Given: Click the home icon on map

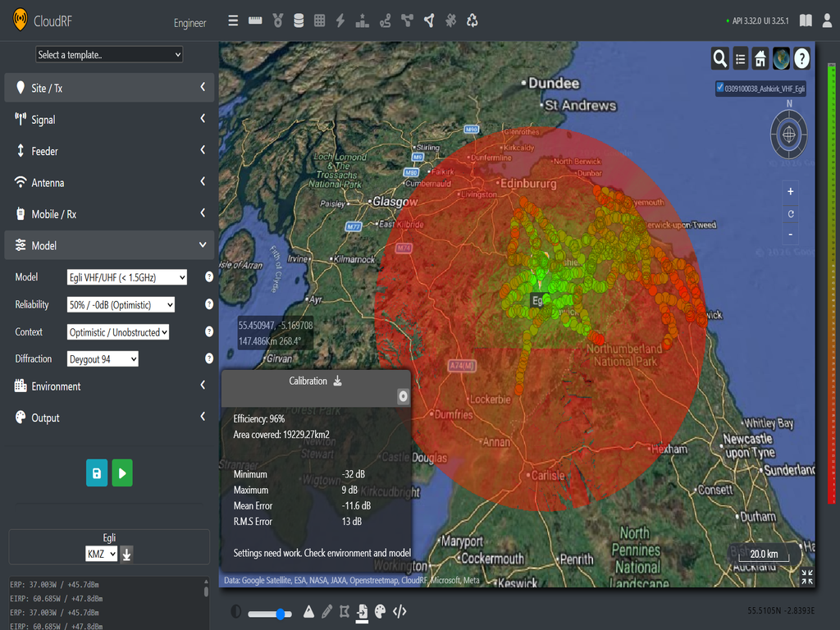Looking at the screenshot, I should coord(760,58).
